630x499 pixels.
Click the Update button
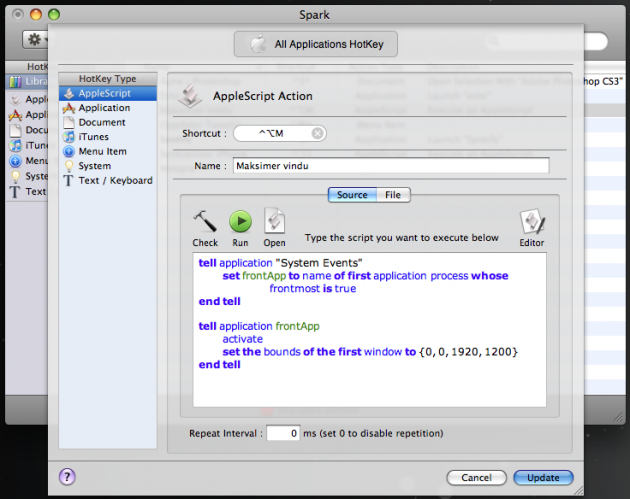pyautogui.click(x=543, y=478)
